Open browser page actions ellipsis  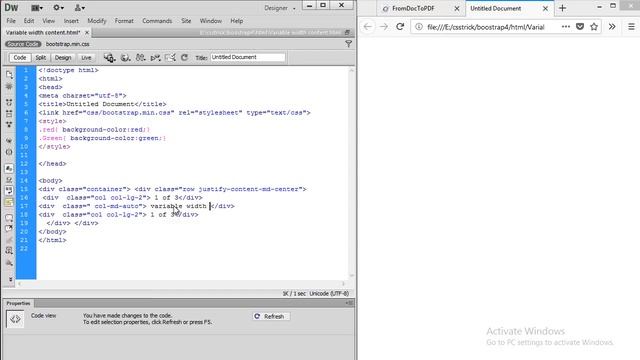coord(565,27)
